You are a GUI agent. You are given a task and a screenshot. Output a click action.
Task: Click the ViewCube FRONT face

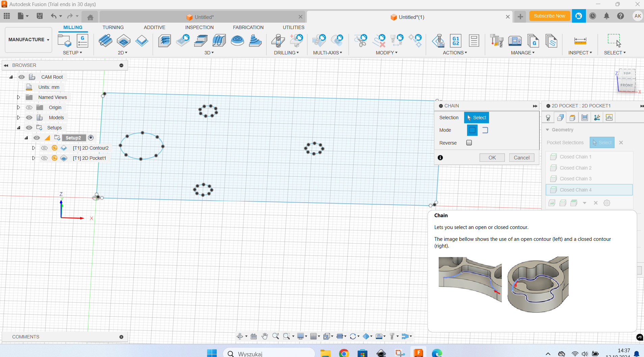(626, 85)
